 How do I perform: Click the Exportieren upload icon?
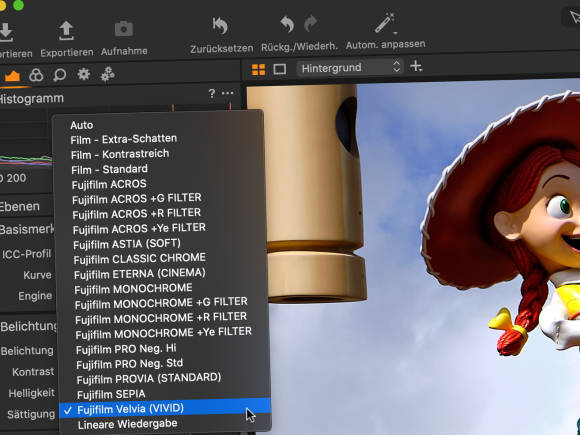[66, 30]
